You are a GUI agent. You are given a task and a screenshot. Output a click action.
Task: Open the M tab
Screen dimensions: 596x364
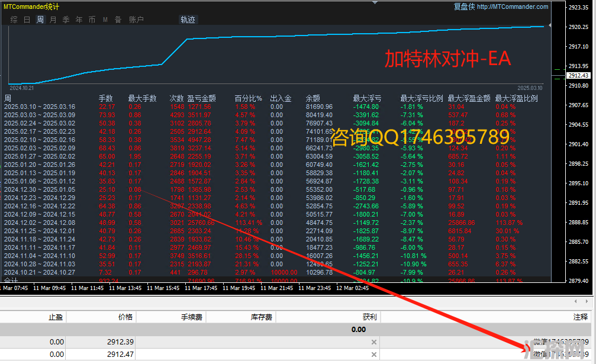tap(105, 20)
